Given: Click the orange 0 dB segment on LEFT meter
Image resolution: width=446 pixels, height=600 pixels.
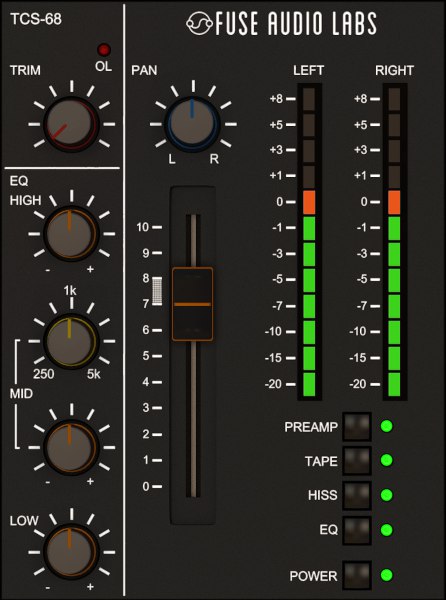Looking at the screenshot, I should point(309,202).
